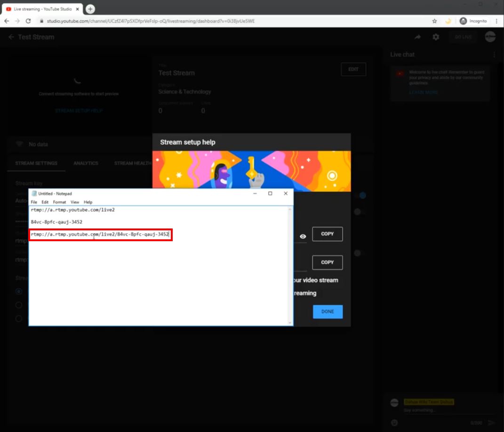This screenshot has height=432, width=504.
Task: Select the third streaming radio option
Action: [19, 318]
